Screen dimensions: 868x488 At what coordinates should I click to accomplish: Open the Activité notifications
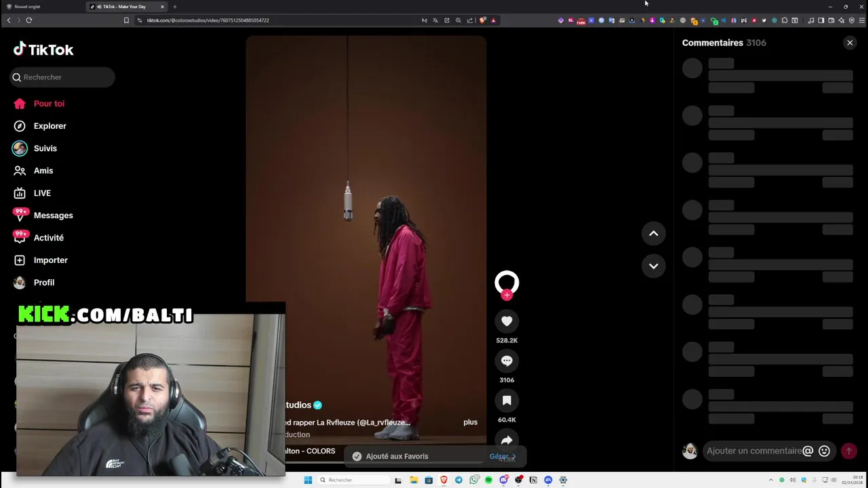(39, 238)
